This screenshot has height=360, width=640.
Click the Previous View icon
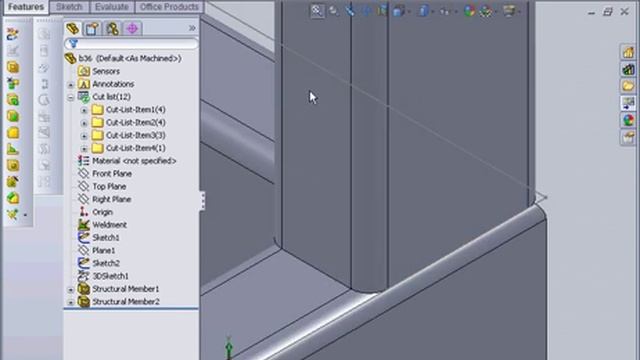[x=350, y=11]
